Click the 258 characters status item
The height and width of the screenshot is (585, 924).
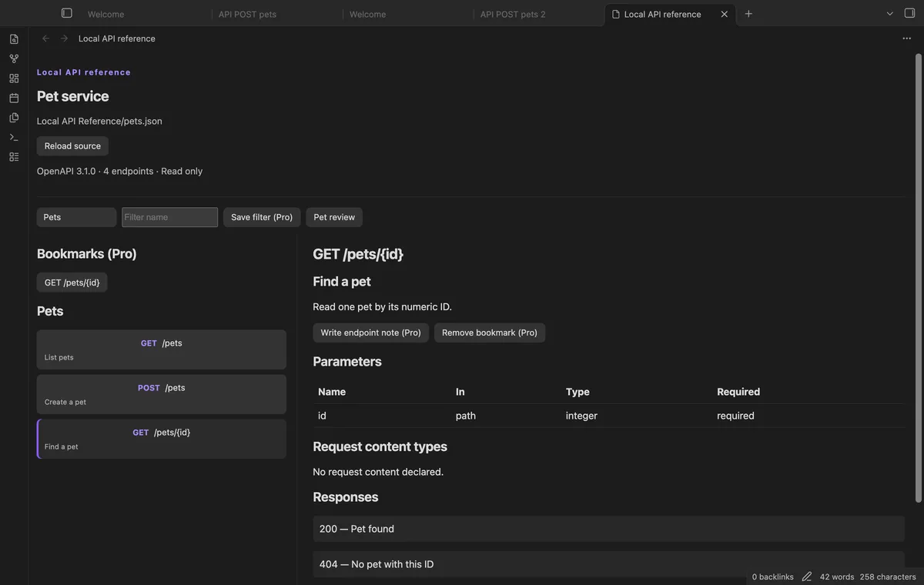[888, 577]
